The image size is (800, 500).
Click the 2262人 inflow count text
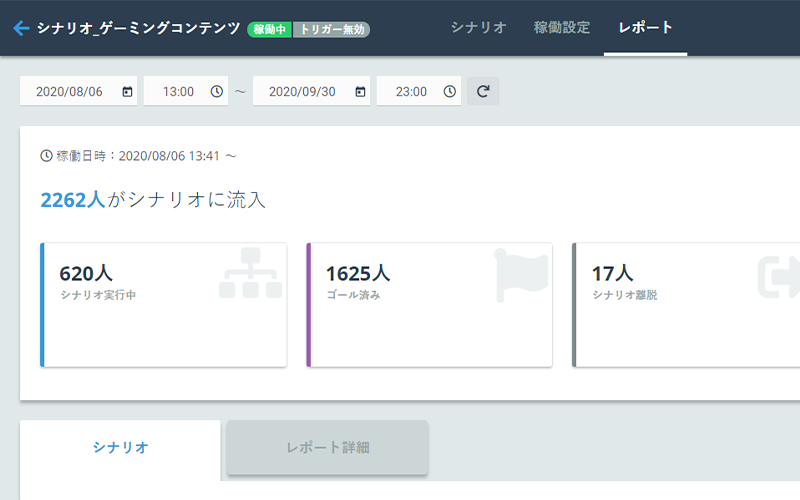click(x=72, y=200)
